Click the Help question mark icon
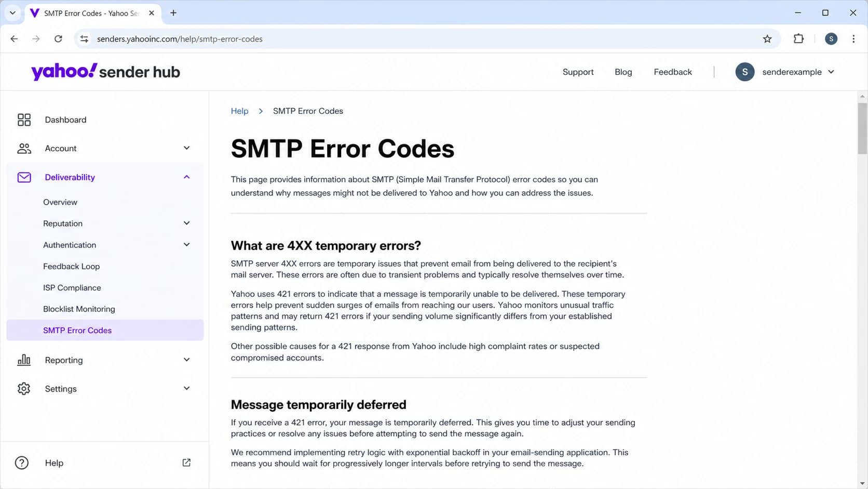 [x=22, y=463]
